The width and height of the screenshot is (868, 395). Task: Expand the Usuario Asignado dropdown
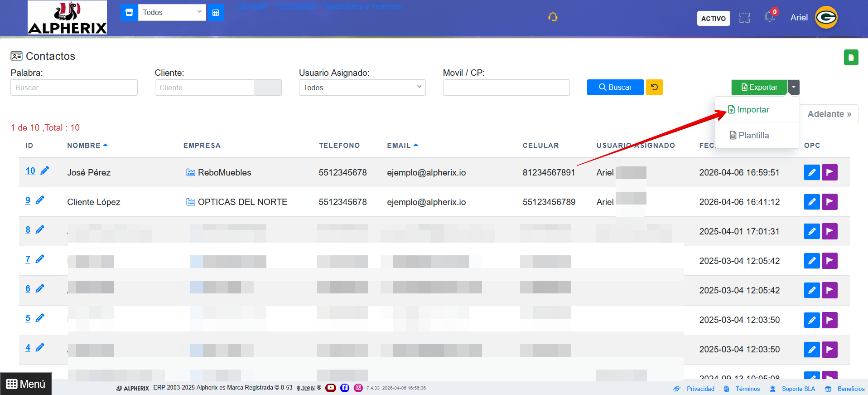click(362, 88)
